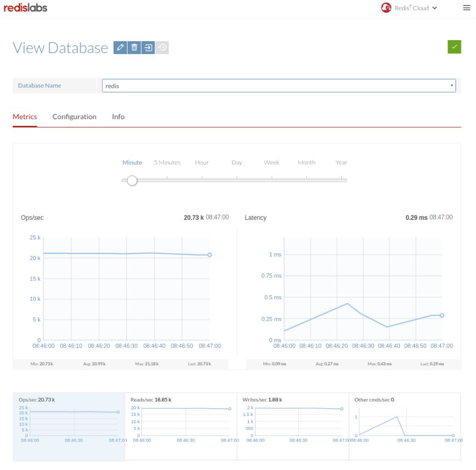Click the delete database trash icon

pos(134,47)
